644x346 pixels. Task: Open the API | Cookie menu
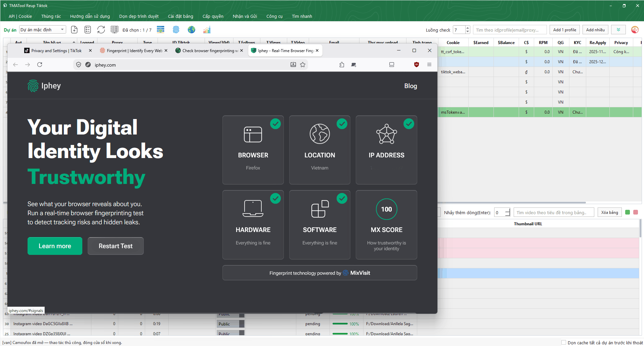20,16
